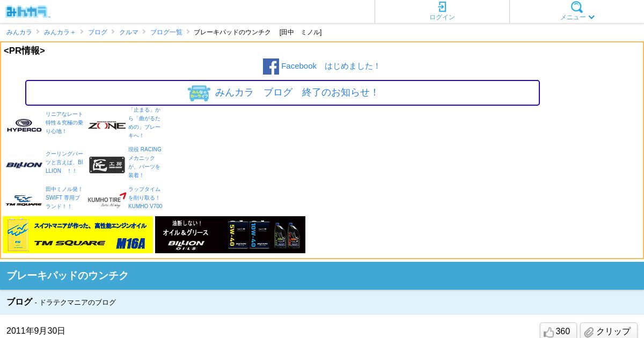Open クルマ breadcrumb link
This screenshot has height=338, width=644.
129,32
